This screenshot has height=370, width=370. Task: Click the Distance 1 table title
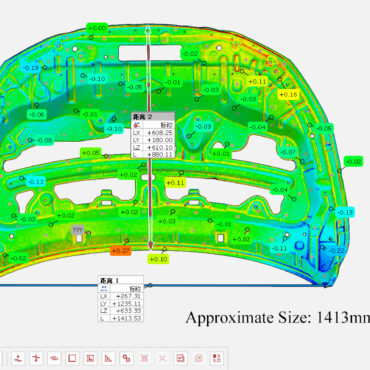(110, 280)
